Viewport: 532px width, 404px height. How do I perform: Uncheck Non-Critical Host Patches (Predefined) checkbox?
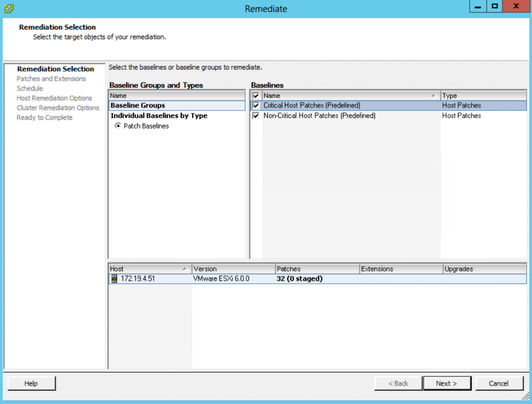[256, 116]
